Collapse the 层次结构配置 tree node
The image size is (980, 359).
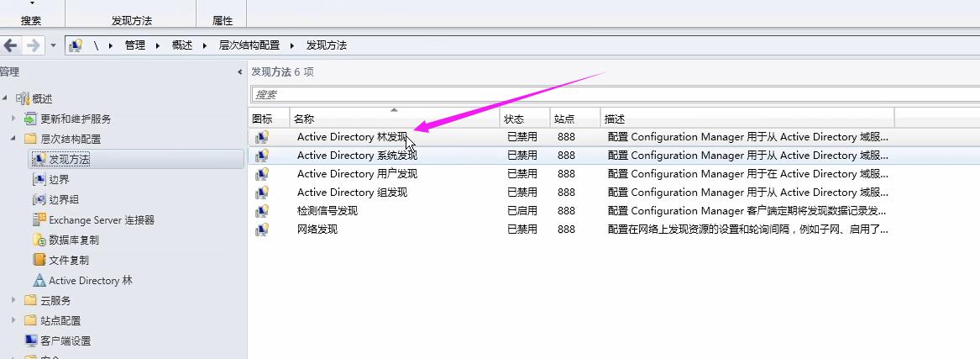tap(13, 138)
